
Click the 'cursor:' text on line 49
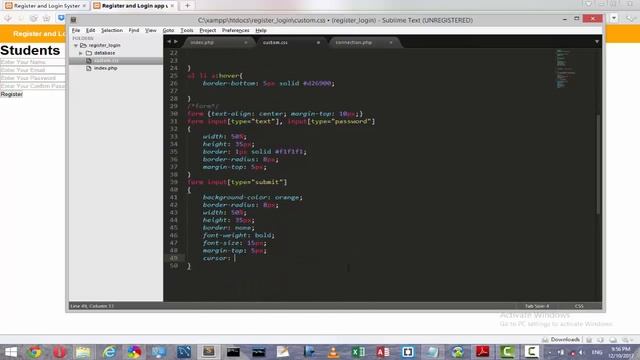click(x=217, y=258)
